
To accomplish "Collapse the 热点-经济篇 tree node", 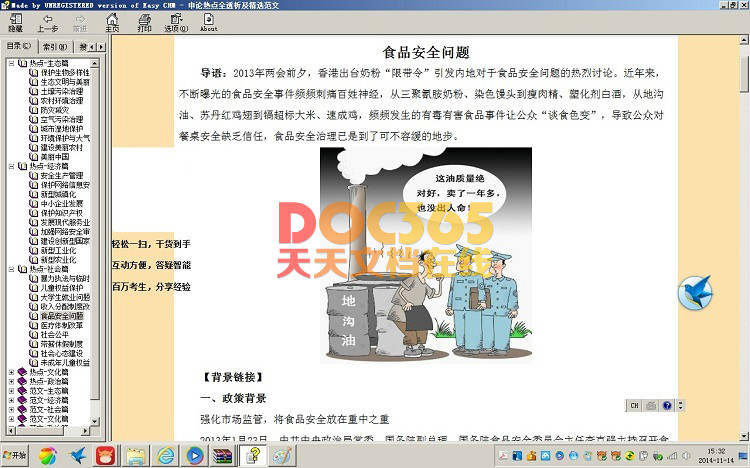I will (11, 166).
